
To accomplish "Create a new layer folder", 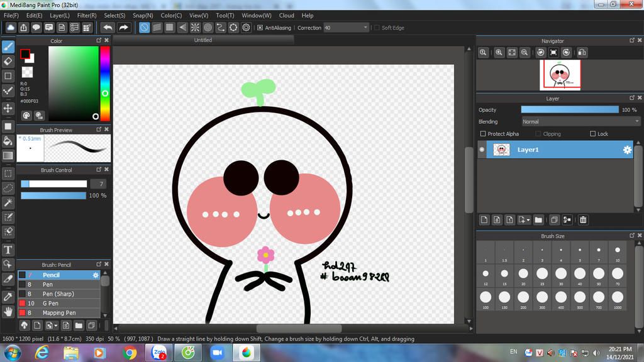I will pyautogui.click(x=538, y=220).
